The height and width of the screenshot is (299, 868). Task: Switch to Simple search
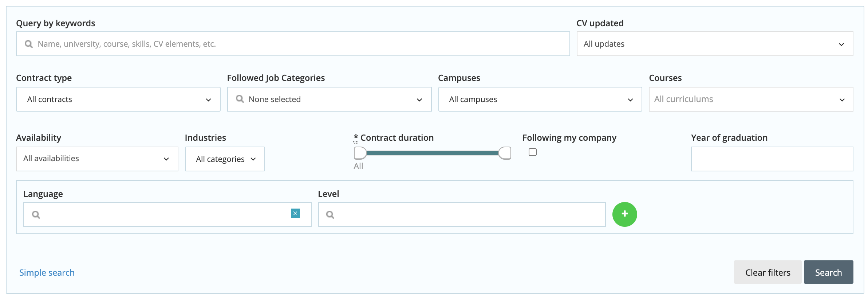pyautogui.click(x=47, y=272)
